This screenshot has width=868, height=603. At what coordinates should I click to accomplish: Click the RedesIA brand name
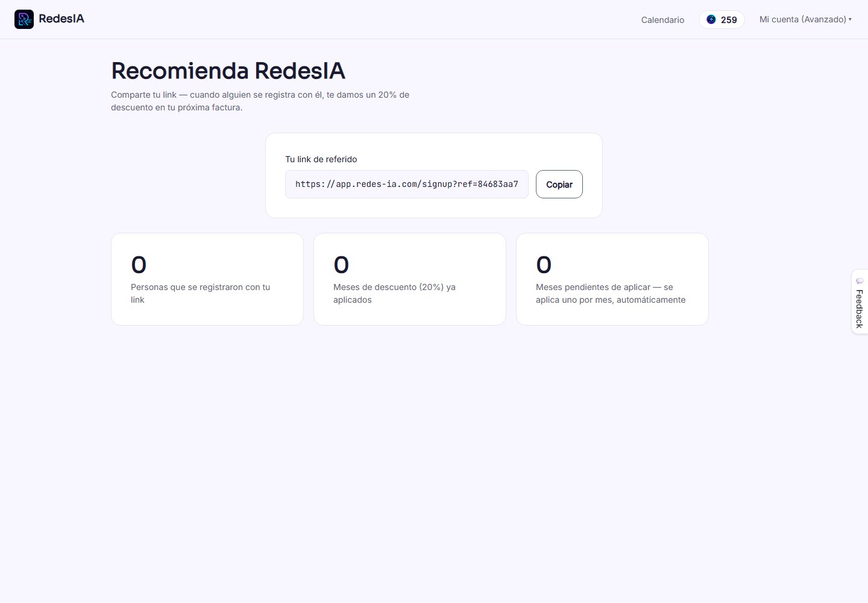click(61, 19)
